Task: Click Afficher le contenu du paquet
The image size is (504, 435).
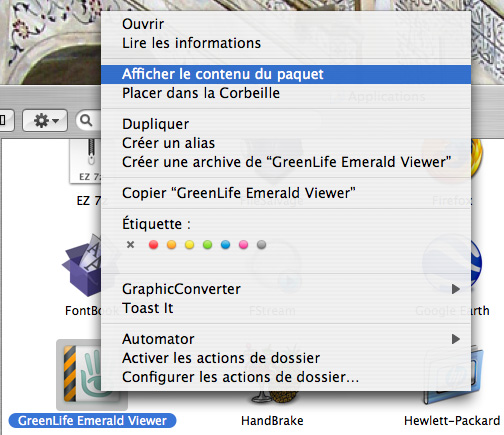Action: [286, 74]
